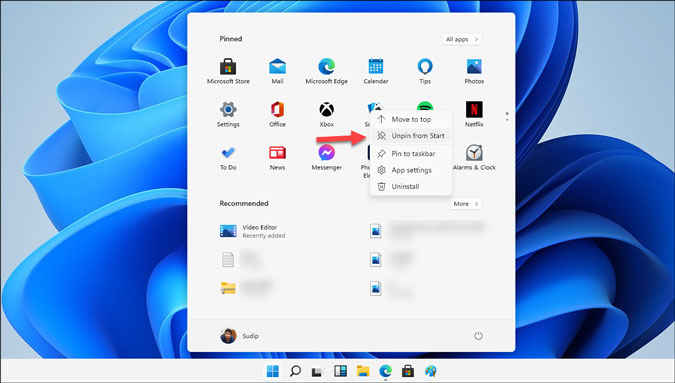Open recommended Video Editor item
Viewport: 675px width, 383px height.
click(252, 231)
